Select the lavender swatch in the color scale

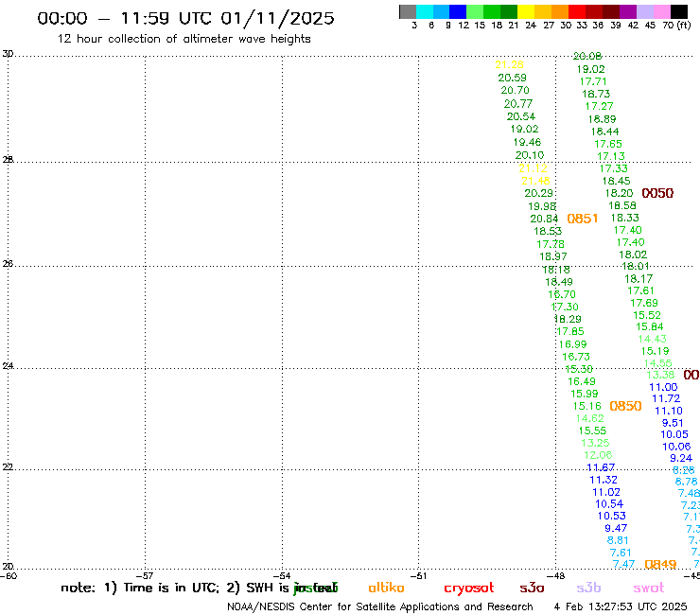[x=644, y=11]
